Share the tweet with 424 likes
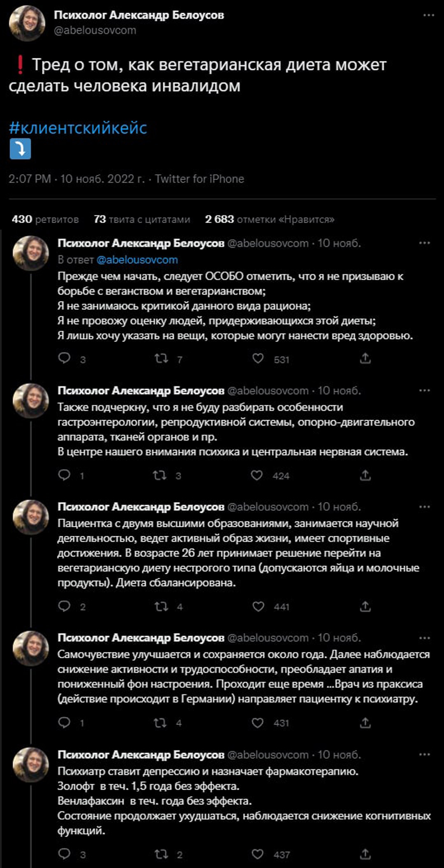 [x=365, y=475]
